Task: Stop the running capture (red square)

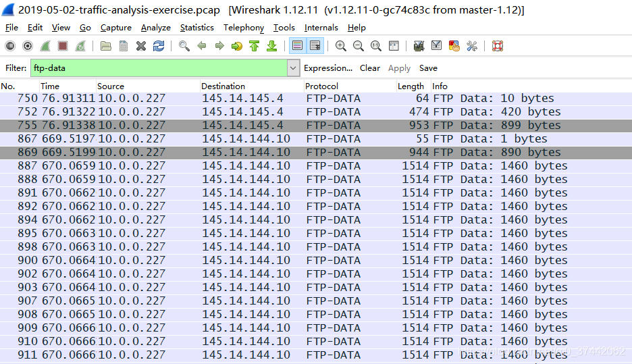Action: 63,46
